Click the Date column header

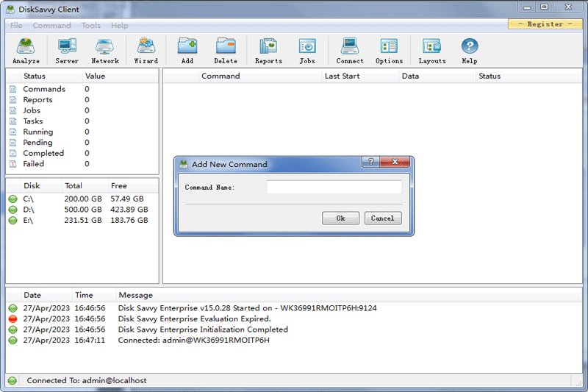point(46,295)
